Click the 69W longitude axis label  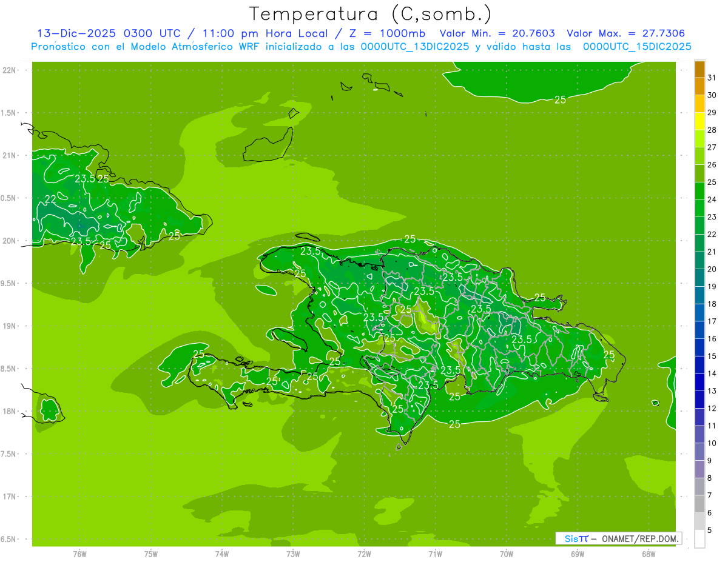point(578,554)
